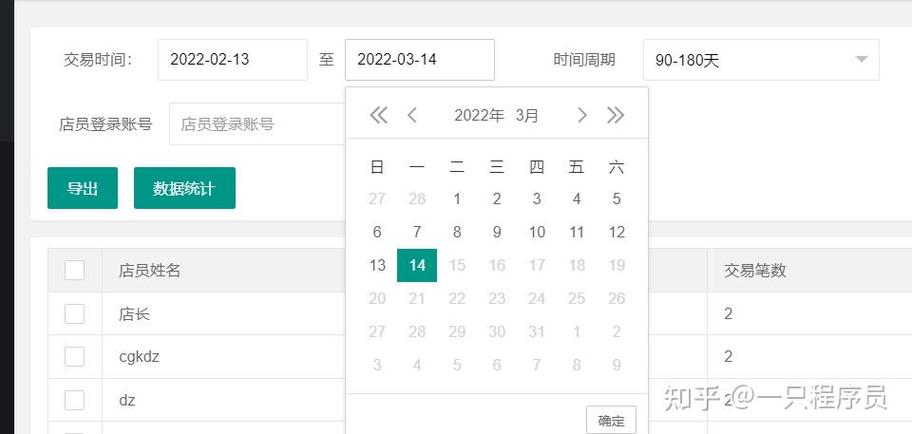The width and height of the screenshot is (912, 434).
Task: Click 2022年 year label in calendar
Action: [x=479, y=115]
